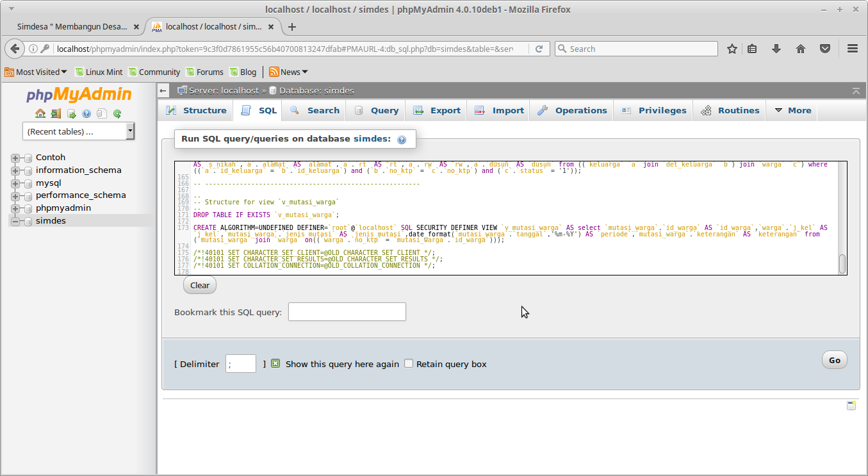The width and height of the screenshot is (868, 476).
Task: Go to the Import tab
Action: tap(500, 110)
